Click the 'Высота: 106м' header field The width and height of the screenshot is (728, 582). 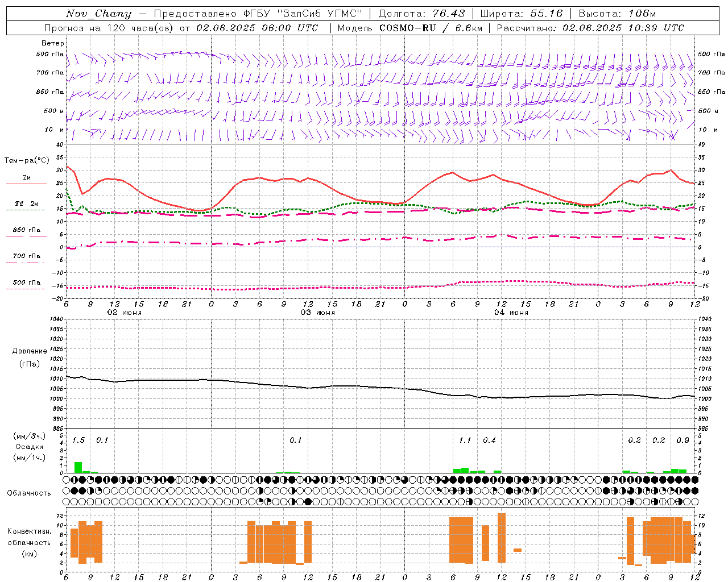(617, 14)
